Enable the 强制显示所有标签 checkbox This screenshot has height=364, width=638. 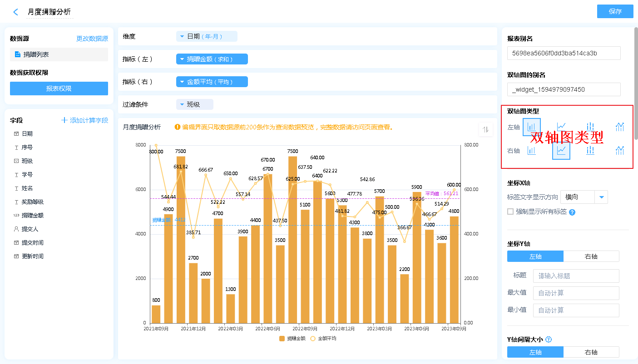(510, 212)
